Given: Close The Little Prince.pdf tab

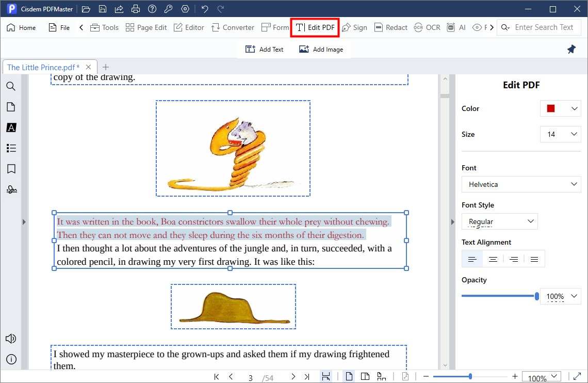Looking at the screenshot, I should point(89,67).
